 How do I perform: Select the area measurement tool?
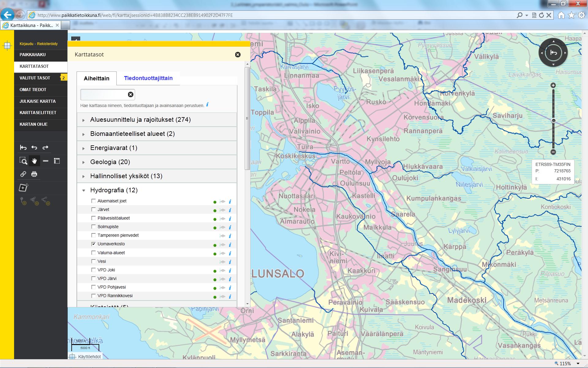coord(57,161)
